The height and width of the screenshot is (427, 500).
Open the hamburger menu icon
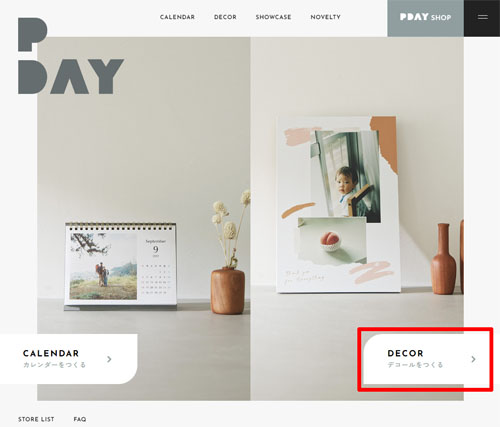[482, 17]
